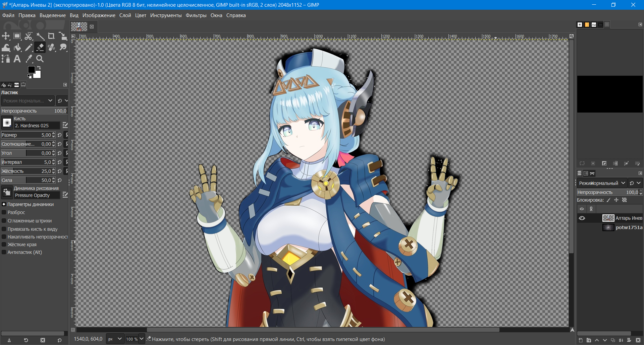Lock position and size of layer

(x=616, y=200)
